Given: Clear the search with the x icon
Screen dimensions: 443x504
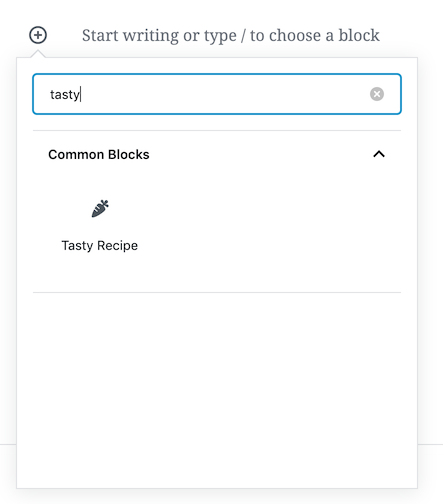Looking at the screenshot, I should [x=377, y=94].
